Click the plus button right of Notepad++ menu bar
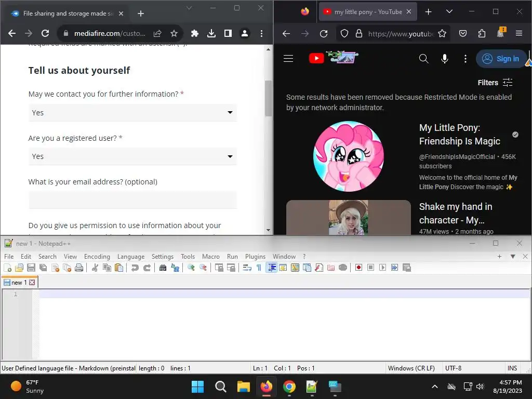 click(499, 257)
